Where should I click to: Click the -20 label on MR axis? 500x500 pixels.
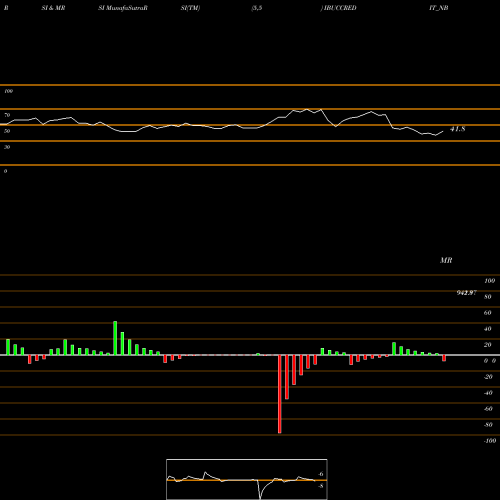(488, 377)
